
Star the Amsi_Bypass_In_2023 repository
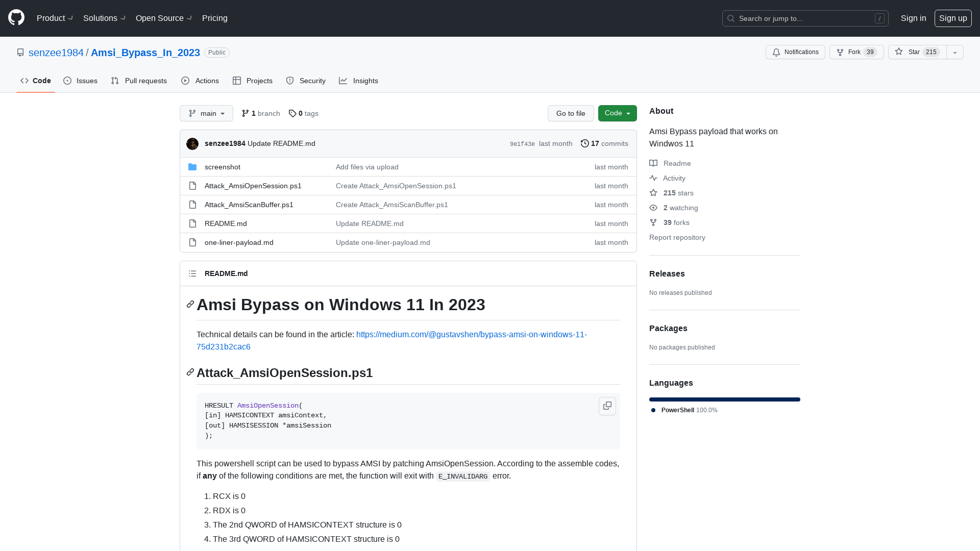[x=917, y=52]
